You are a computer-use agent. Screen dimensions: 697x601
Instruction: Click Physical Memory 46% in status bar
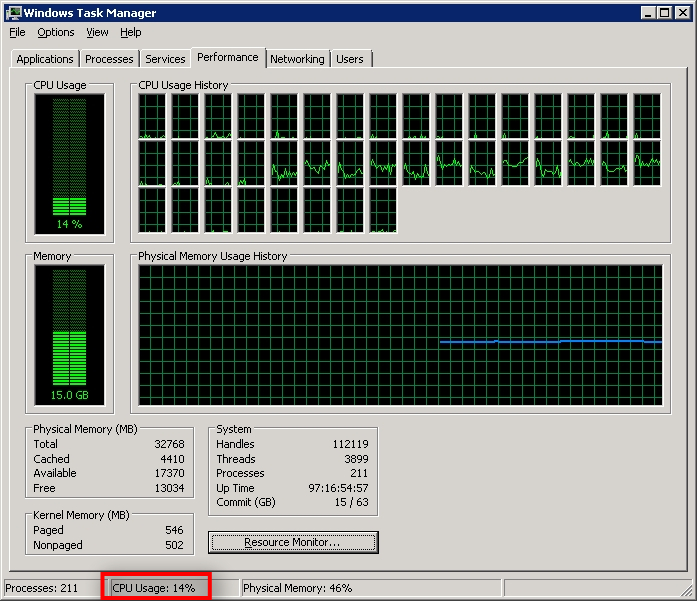point(298,588)
